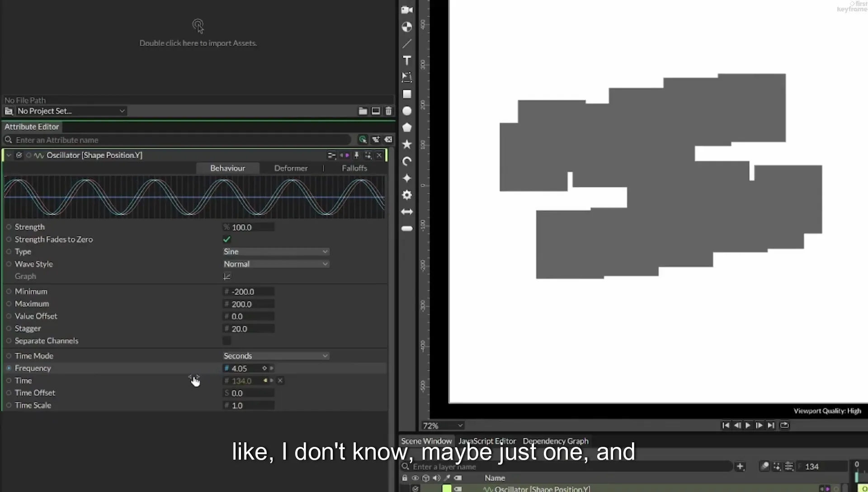Image resolution: width=868 pixels, height=492 pixels.
Task: Open the Time Mode dropdown showing Seconds
Action: pyautogui.click(x=276, y=356)
